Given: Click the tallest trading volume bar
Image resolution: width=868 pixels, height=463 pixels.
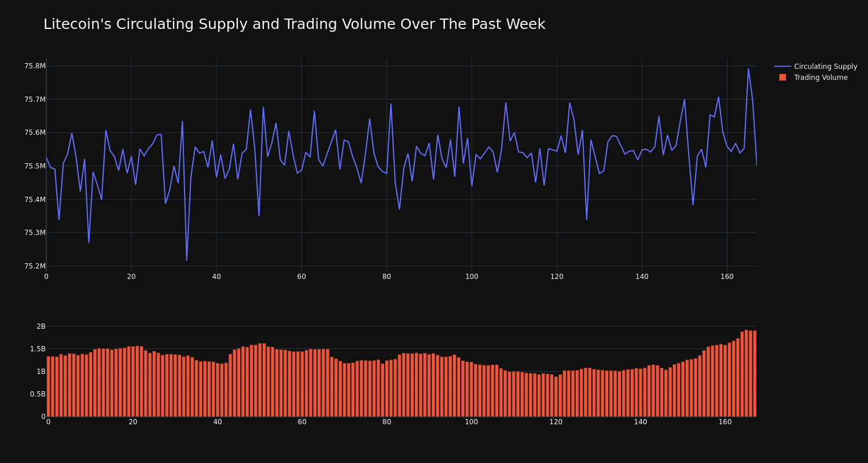Looking at the screenshot, I should (x=746, y=373).
